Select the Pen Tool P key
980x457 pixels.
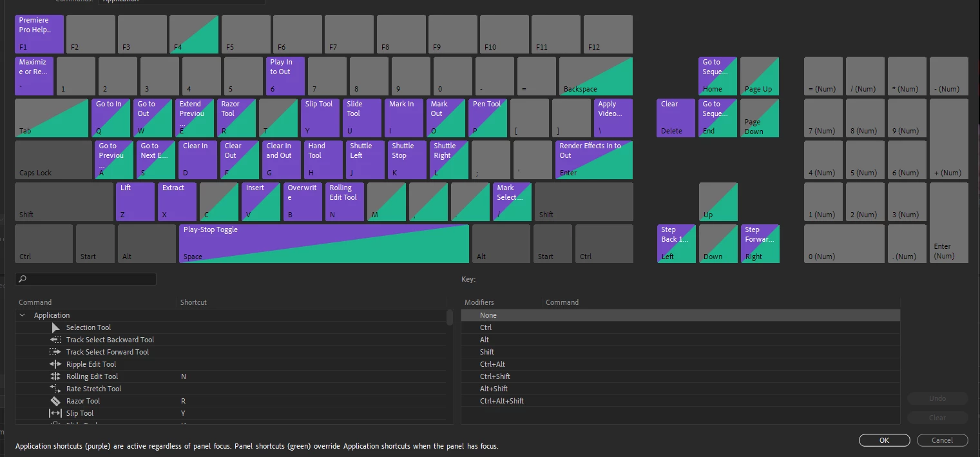point(488,118)
